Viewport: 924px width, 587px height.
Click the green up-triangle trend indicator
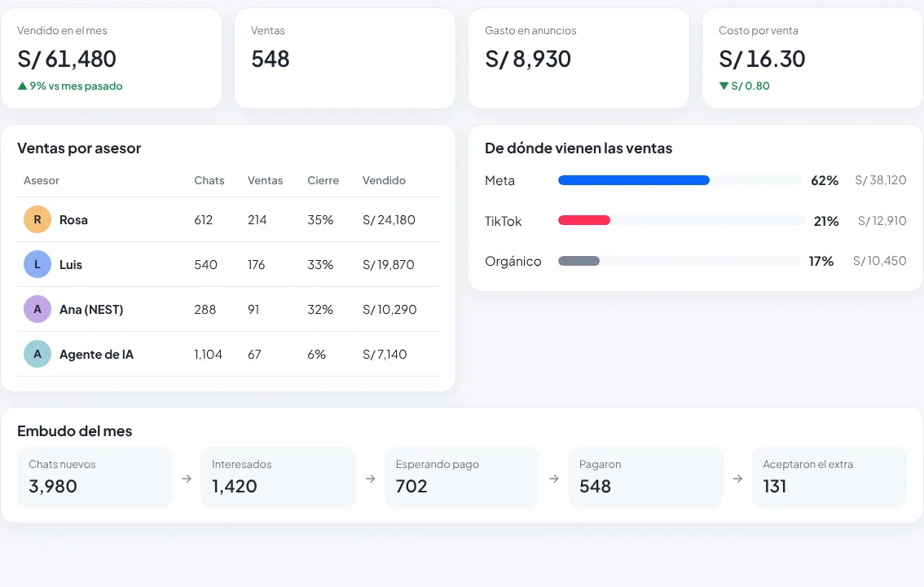22,86
